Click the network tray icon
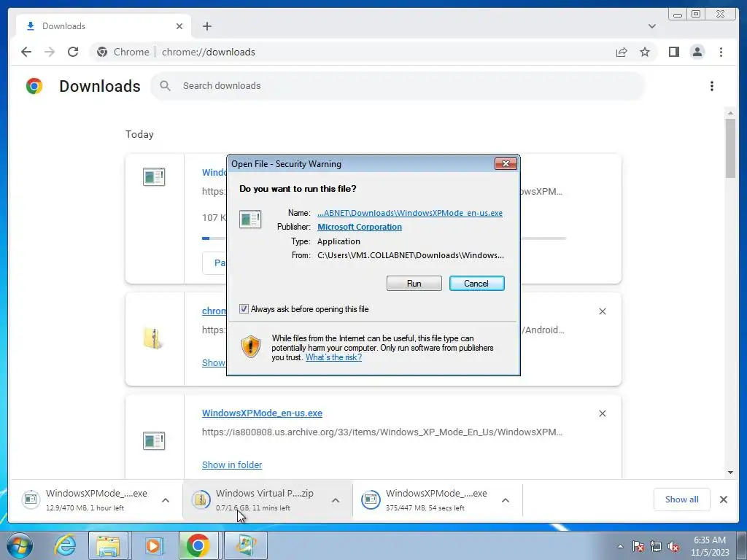This screenshot has height=560, width=747. click(x=656, y=546)
